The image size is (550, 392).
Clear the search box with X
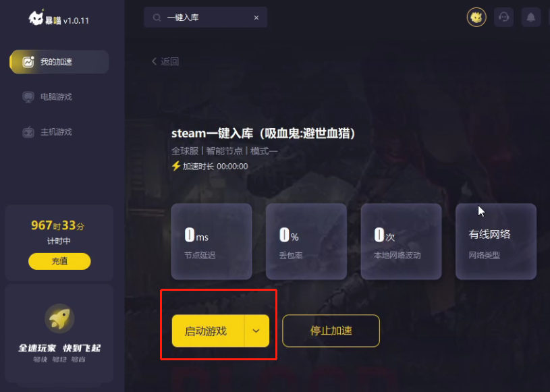(256, 18)
